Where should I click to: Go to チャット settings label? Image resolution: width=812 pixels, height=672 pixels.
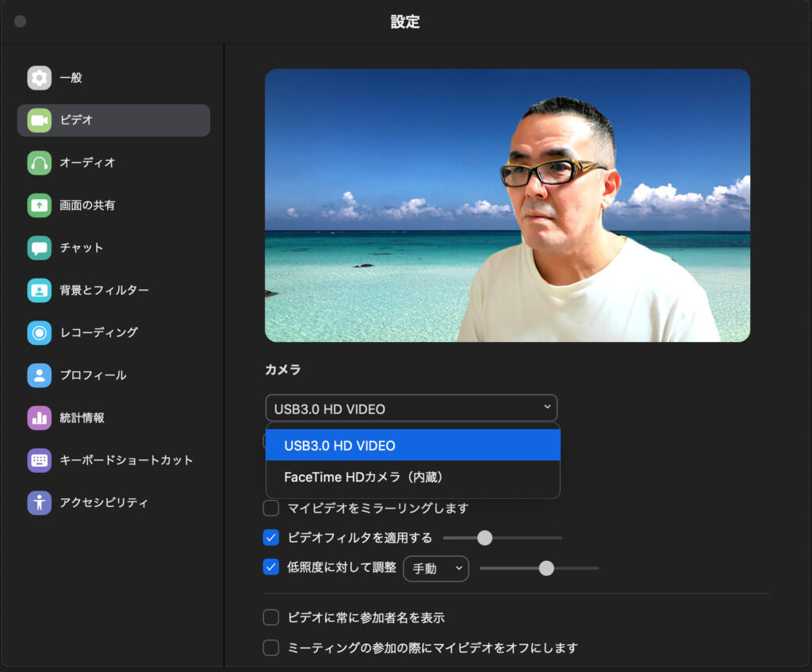(82, 248)
